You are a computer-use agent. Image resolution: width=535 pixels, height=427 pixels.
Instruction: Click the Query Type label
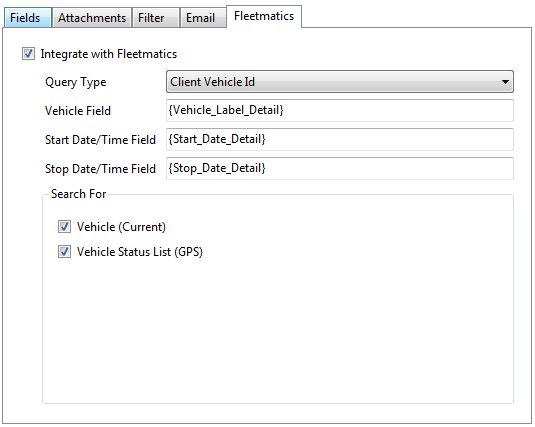pyautogui.click(x=75, y=82)
